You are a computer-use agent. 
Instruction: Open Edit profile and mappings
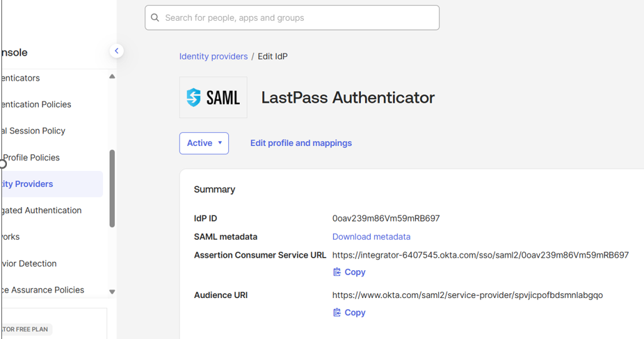(x=300, y=143)
